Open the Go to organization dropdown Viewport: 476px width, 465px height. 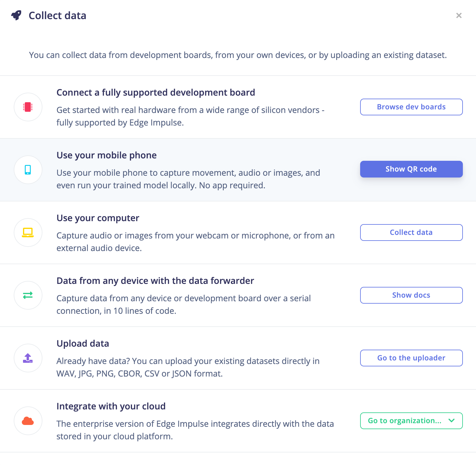pos(405,421)
